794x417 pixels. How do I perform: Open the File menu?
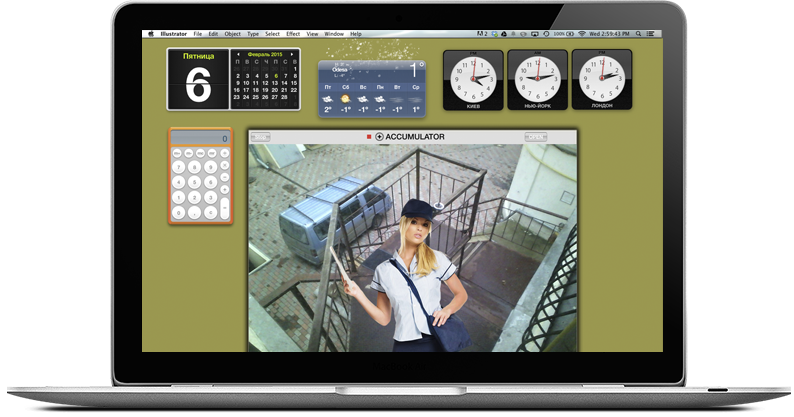[x=197, y=34]
